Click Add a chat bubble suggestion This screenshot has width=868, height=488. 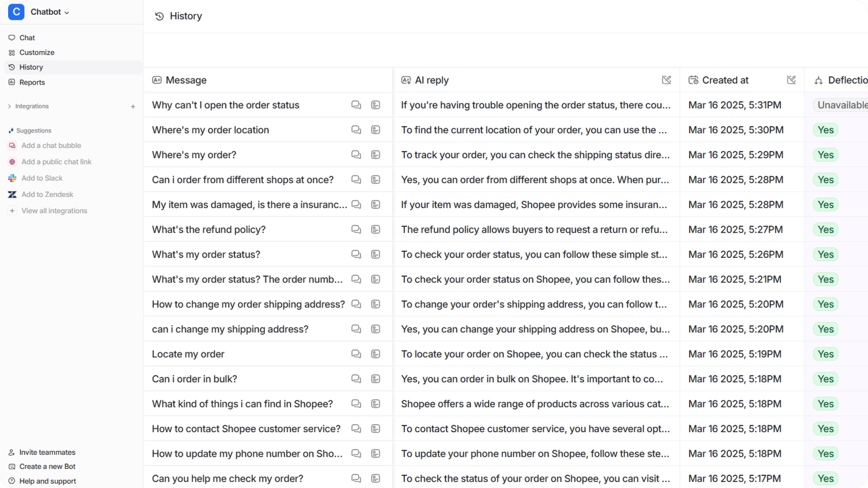click(51, 145)
